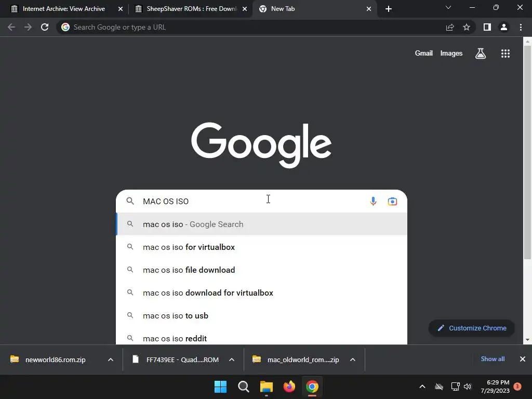Click the scrollbar down arrow
Screen dimensions: 532x399
tap(527, 340)
